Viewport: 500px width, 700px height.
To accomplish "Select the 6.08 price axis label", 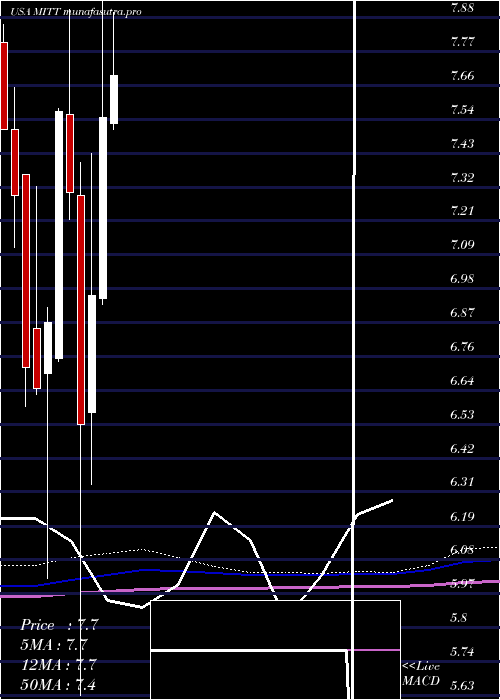I will [x=462, y=550].
